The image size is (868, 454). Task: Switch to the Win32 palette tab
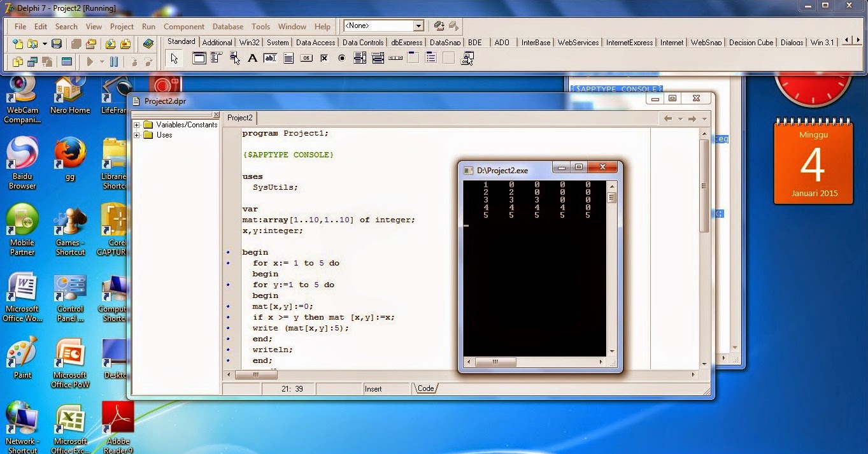point(249,43)
